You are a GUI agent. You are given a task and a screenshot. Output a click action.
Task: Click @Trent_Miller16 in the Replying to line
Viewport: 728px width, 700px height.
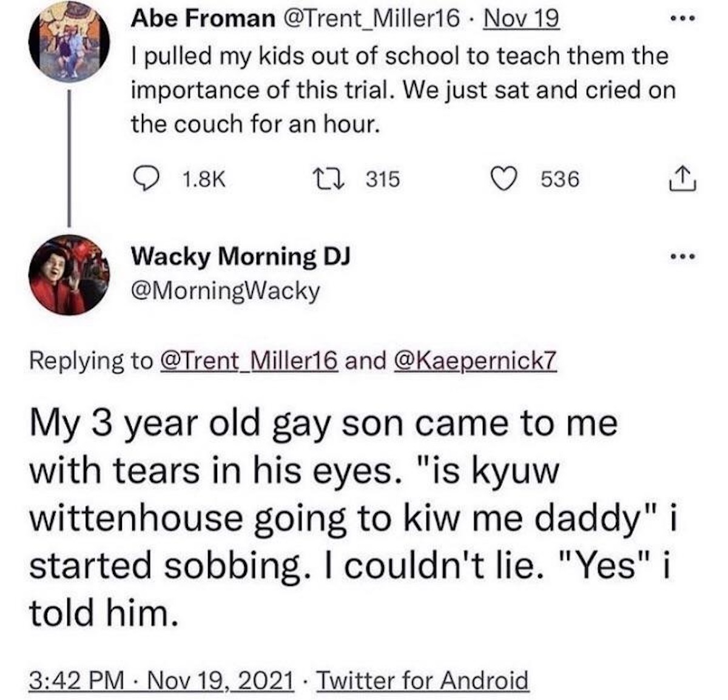coord(249,361)
